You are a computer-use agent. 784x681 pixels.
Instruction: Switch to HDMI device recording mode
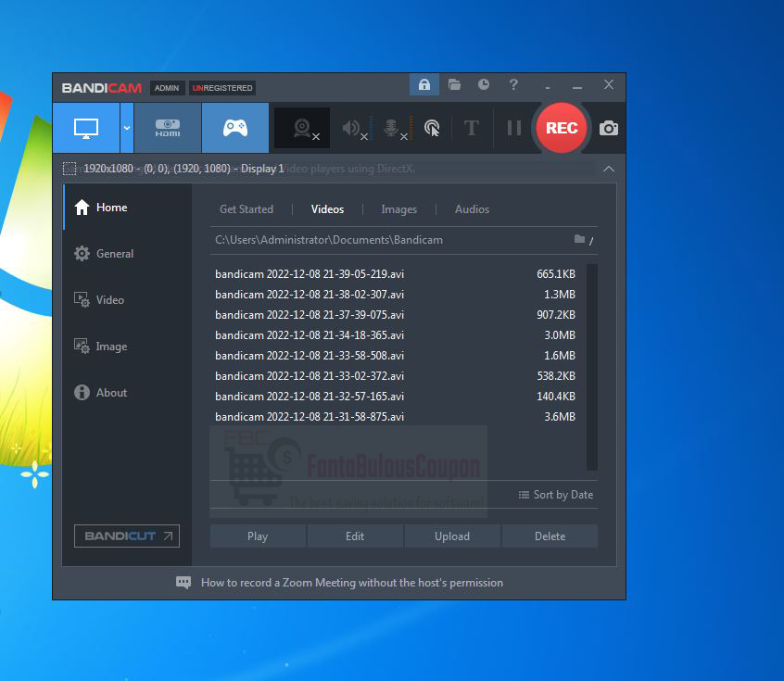[168, 128]
